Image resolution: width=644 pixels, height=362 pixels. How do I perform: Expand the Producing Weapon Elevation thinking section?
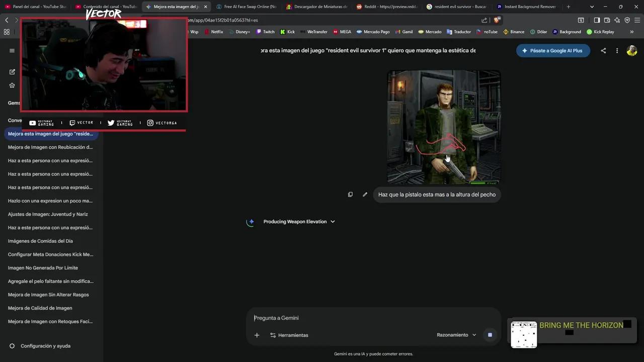point(299,222)
